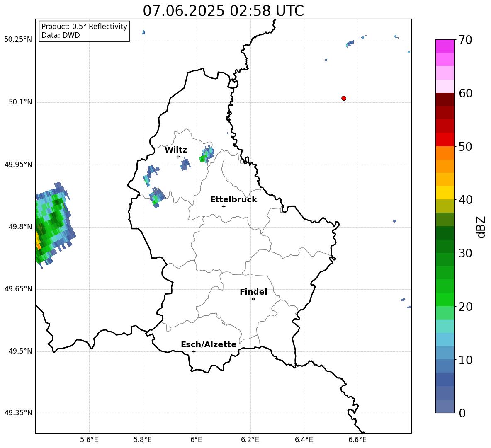Click the Findel location cross marker
491x448 pixels.
coord(253,299)
